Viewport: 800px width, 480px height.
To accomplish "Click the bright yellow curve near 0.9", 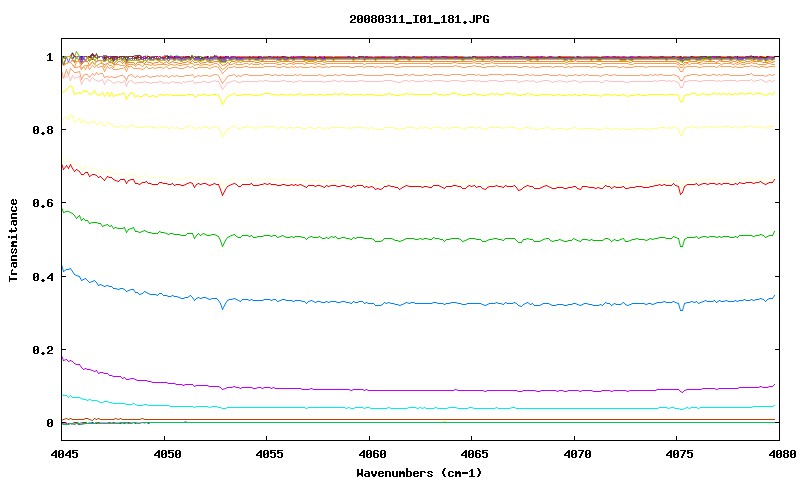I will click(x=418, y=95).
